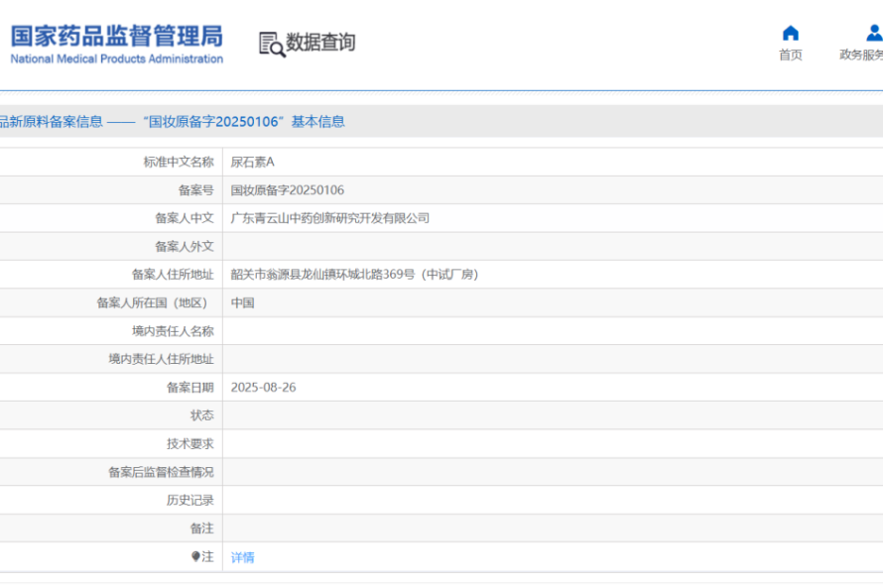Open the 政务服务 person icon

click(874, 33)
